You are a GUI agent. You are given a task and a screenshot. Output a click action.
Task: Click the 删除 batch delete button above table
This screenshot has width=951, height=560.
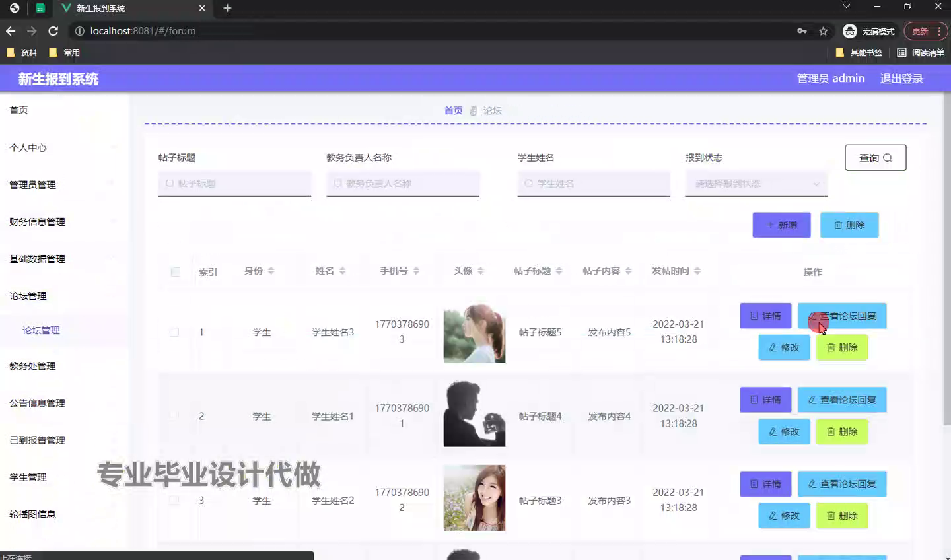tap(849, 225)
